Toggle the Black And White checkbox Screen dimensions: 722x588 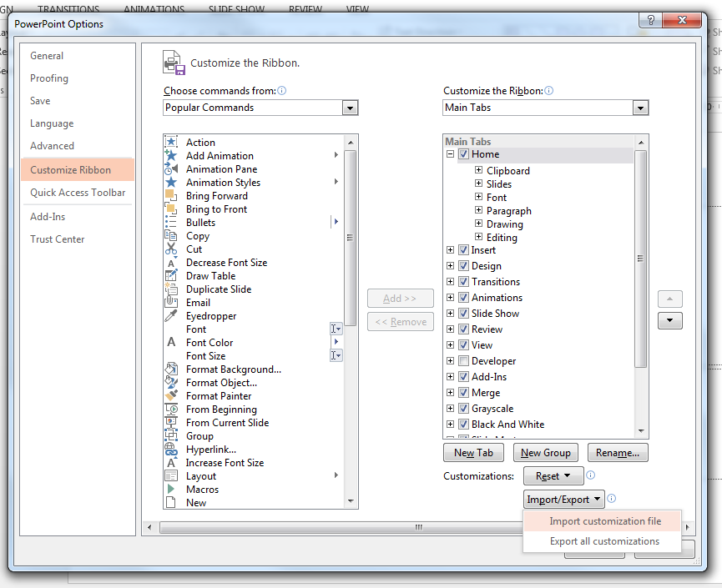coord(464,425)
